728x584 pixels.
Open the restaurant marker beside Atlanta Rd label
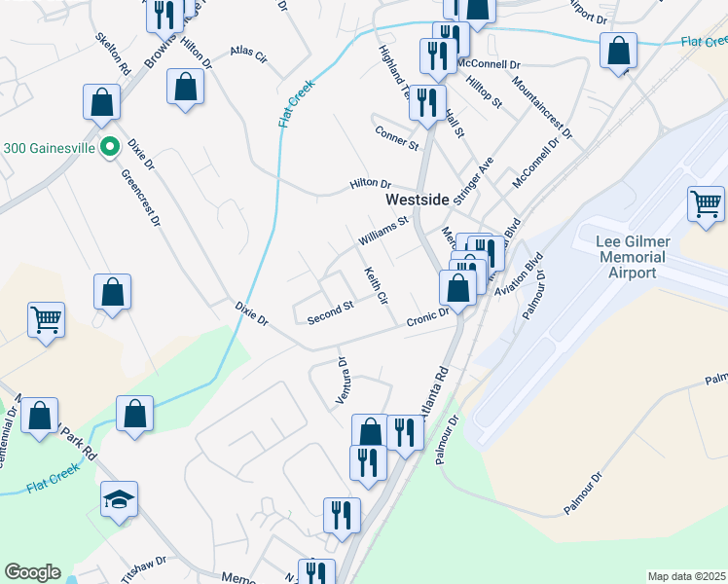pyautogui.click(x=405, y=437)
